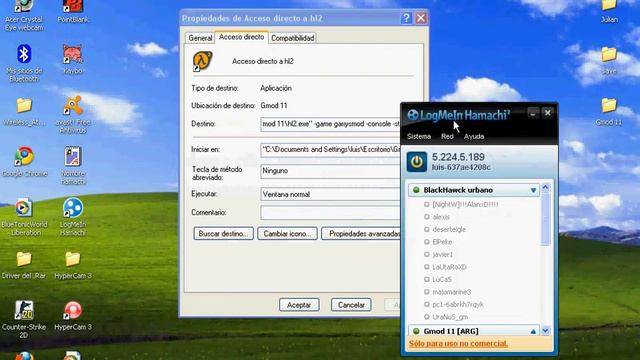The width and height of the screenshot is (640, 360).
Task: Select the Acceso directo tab
Action: 242,37
